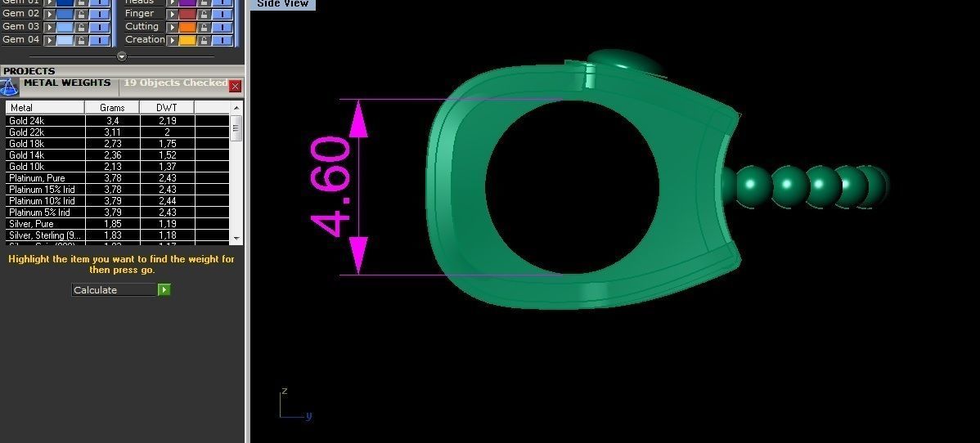
Task: Click the 19 Objects Checked status text
Action: click(x=176, y=83)
